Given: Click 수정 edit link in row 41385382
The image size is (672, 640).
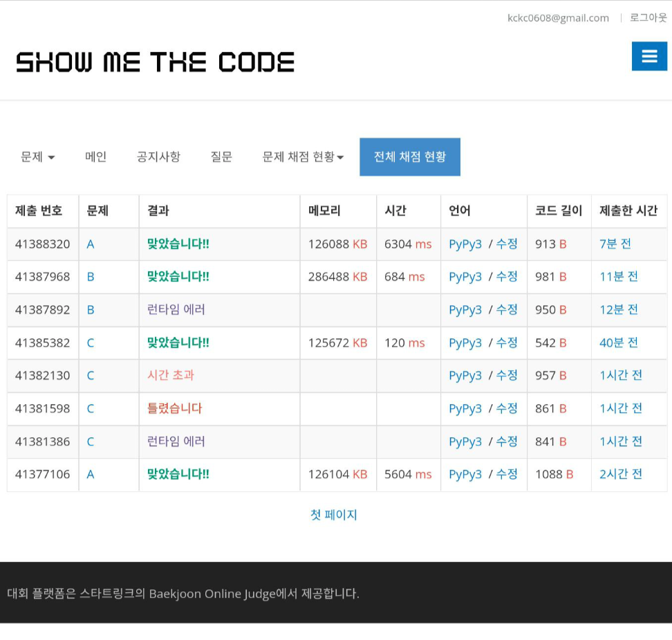Looking at the screenshot, I should [507, 342].
